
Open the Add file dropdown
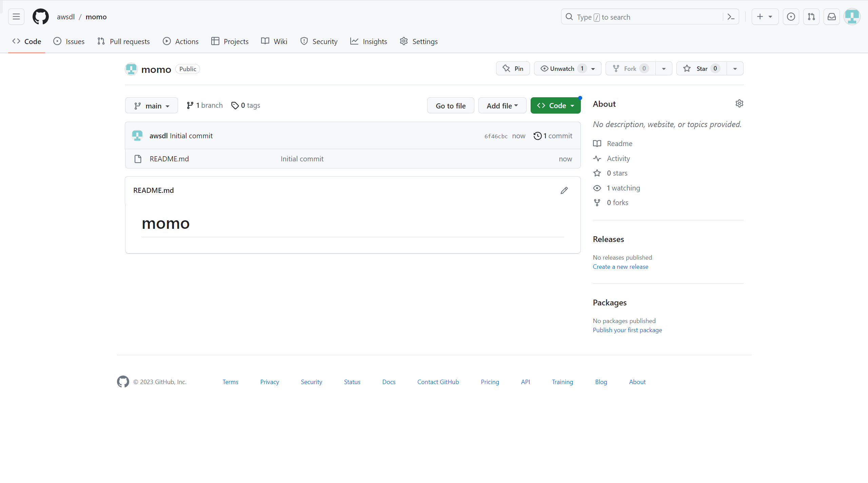pos(502,106)
